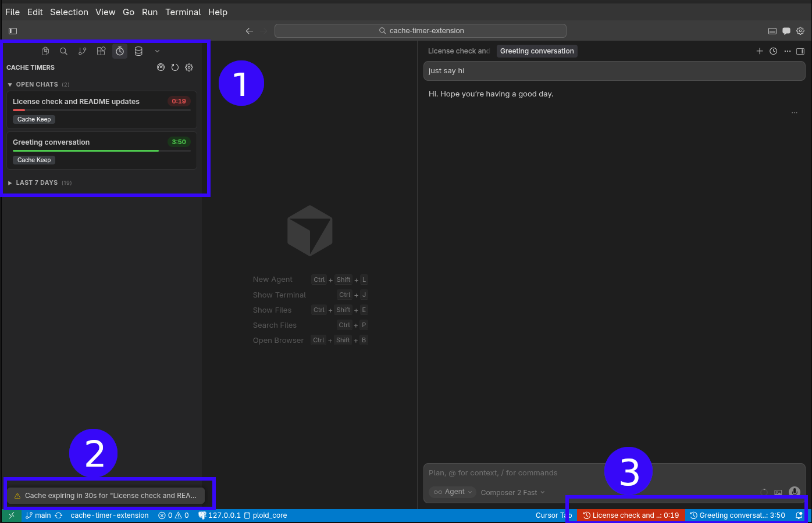Click the 'just say hi' message box
This screenshot has width=812, height=523.
point(614,71)
